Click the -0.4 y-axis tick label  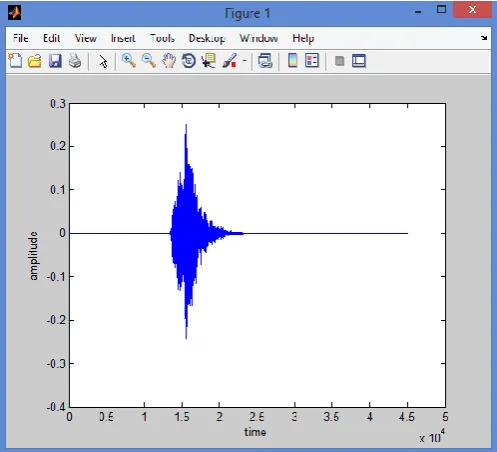[56, 407]
